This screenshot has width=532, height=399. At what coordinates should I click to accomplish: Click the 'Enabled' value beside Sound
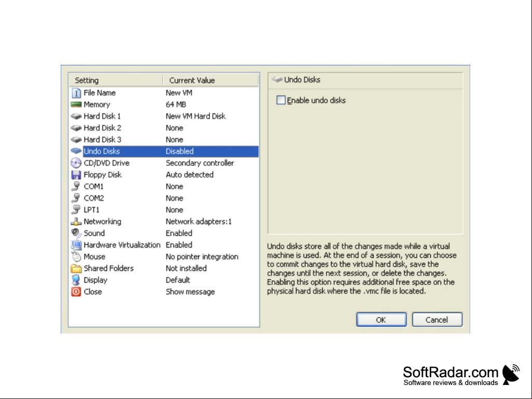click(179, 233)
